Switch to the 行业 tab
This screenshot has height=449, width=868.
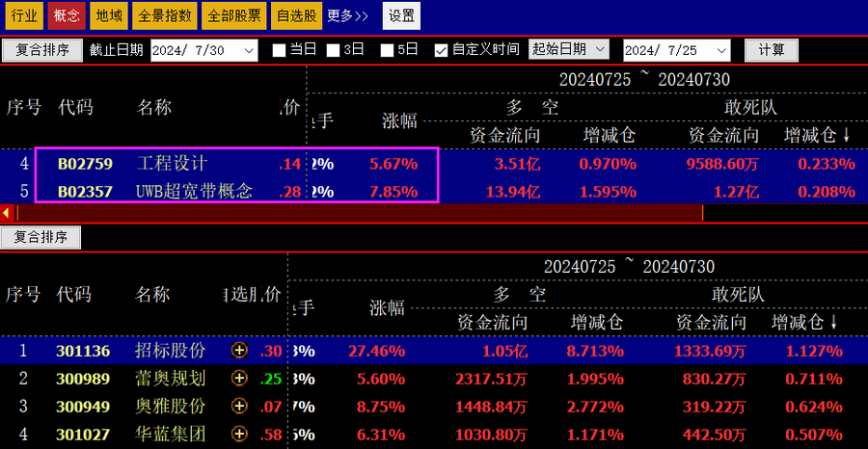(x=25, y=15)
